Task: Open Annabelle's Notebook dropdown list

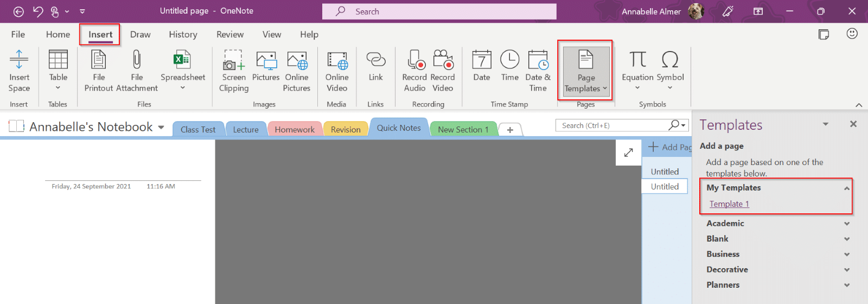Action: click(161, 128)
